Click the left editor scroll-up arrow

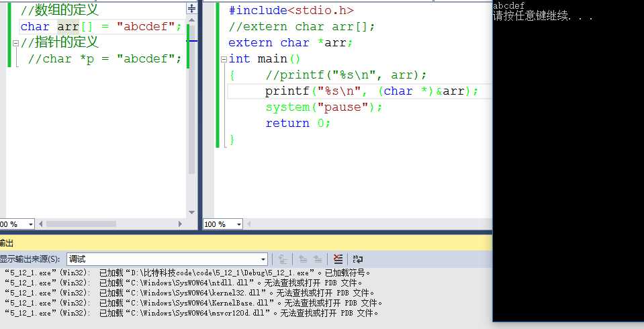point(191,19)
